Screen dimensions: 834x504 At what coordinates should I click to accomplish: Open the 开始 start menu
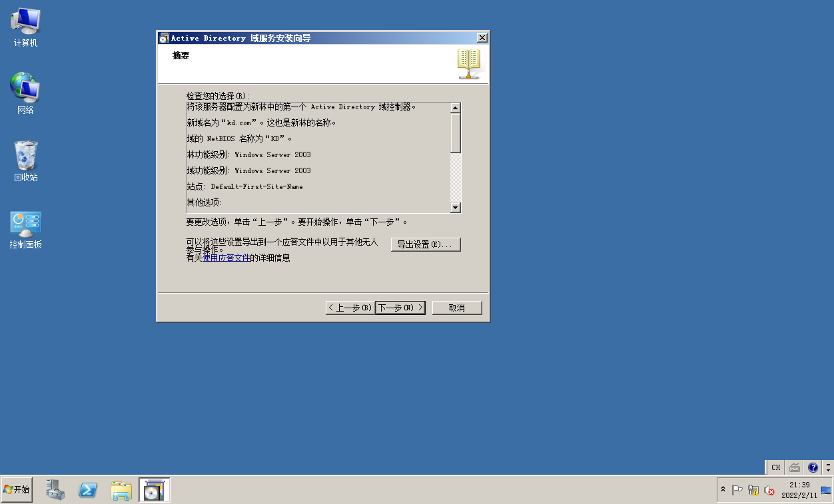(x=17, y=489)
